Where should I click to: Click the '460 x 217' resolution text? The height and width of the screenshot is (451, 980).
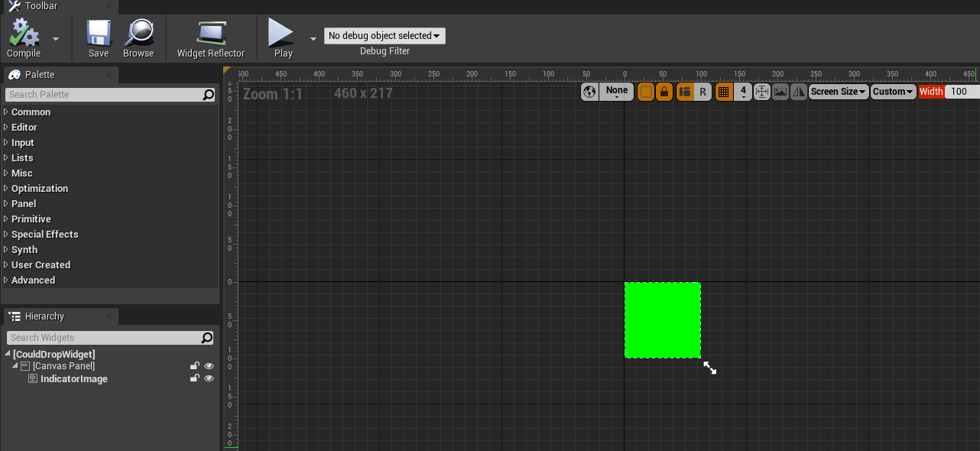tap(363, 93)
